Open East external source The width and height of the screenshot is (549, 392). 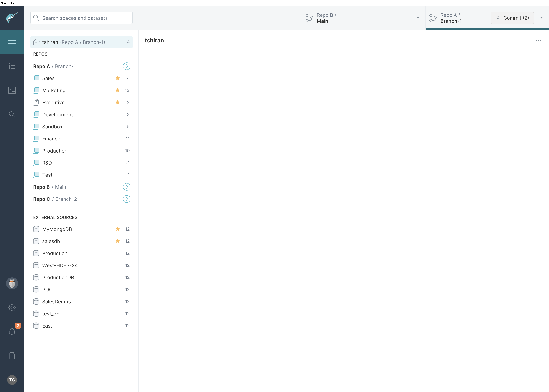(x=81, y=326)
